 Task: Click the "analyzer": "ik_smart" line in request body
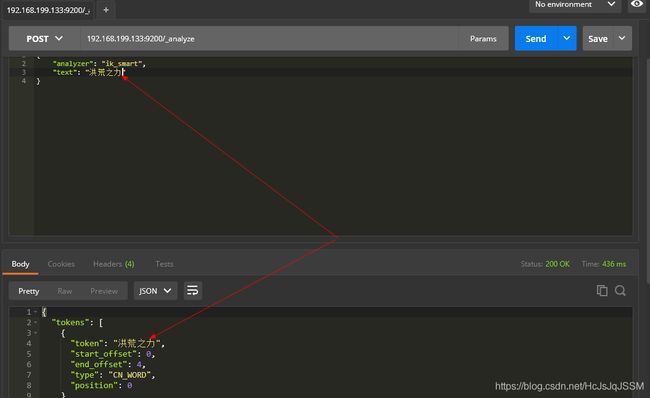tap(99, 63)
